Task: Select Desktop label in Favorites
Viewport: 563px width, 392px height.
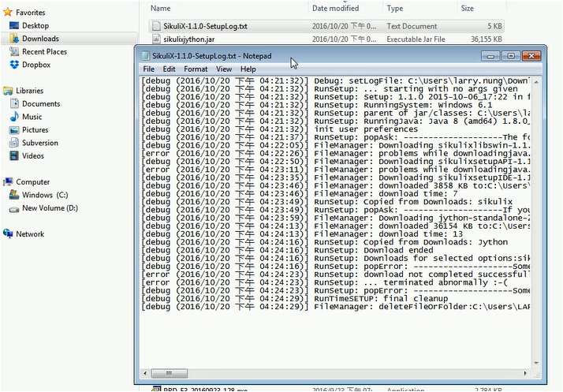Action: tap(35, 25)
